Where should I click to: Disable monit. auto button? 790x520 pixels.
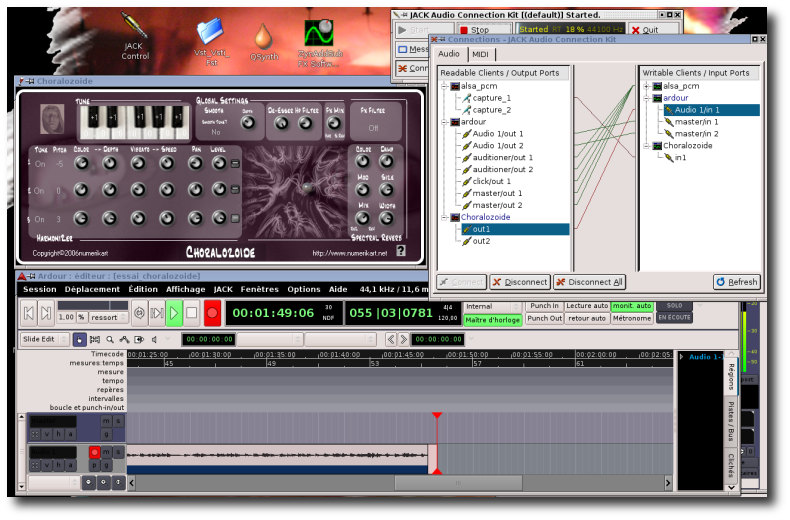[x=632, y=306]
